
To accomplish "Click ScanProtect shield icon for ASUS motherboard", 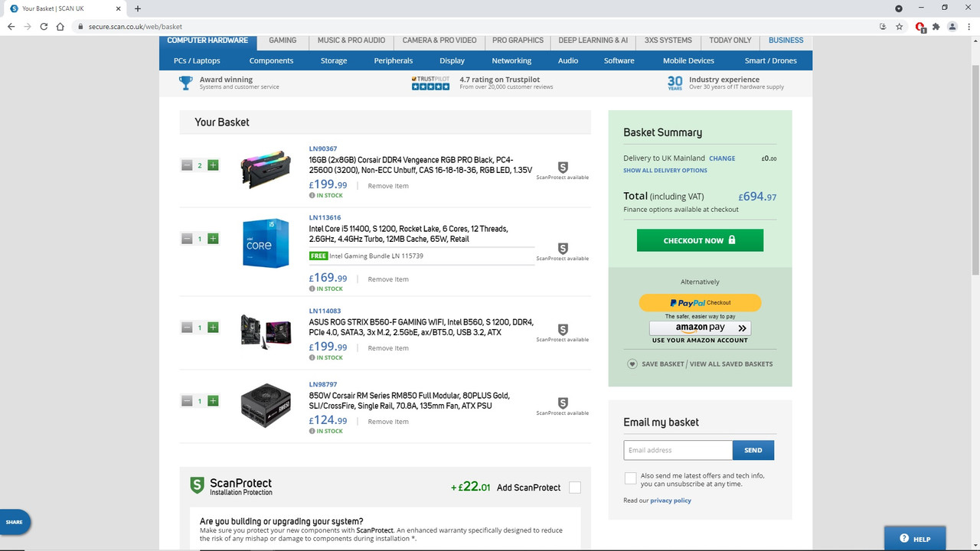I will [x=563, y=330].
